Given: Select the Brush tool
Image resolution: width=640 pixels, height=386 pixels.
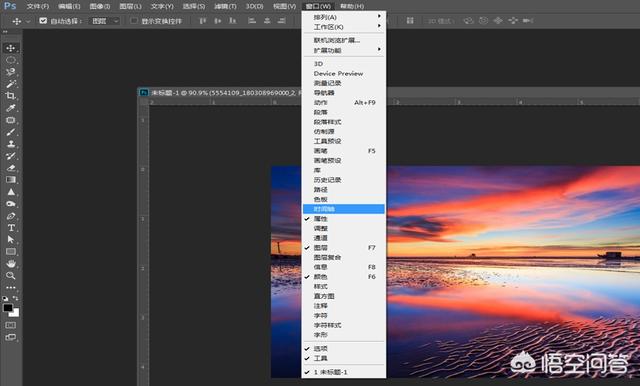Looking at the screenshot, I should (x=11, y=132).
